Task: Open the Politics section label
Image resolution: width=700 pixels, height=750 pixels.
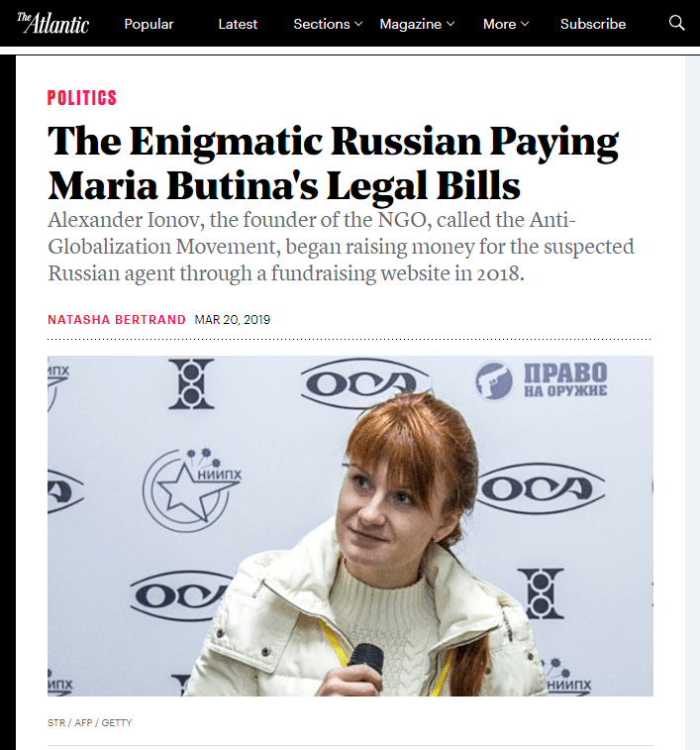Action: click(x=82, y=97)
